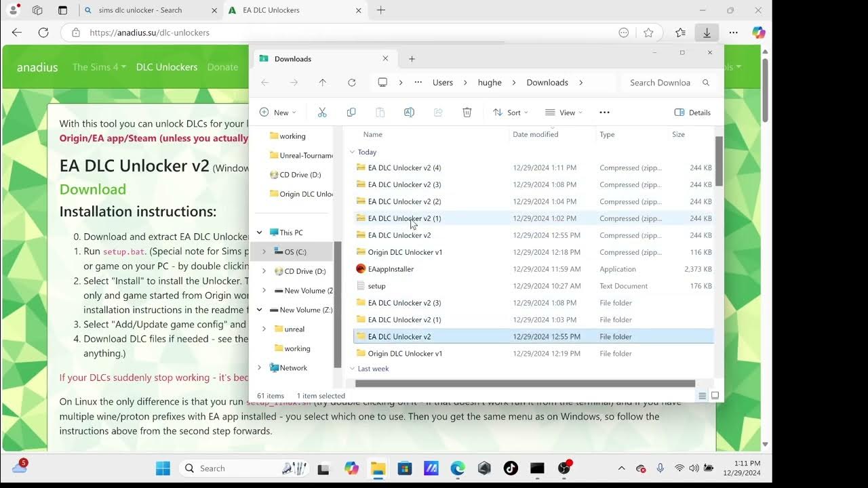This screenshot has height=488, width=868.
Task: Select EA DLC Unlocker v2 (4) zip file
Action: [x=534, y=167]
